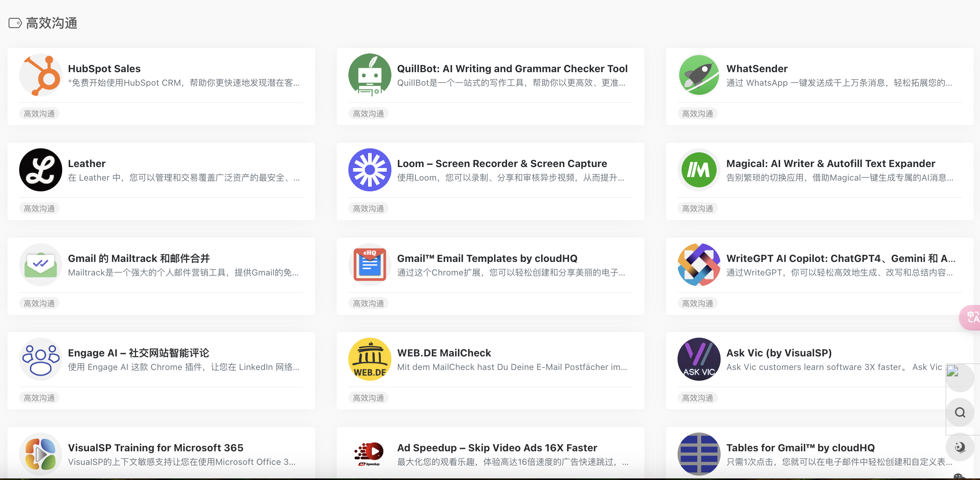
Task: Click the Loom purple starburst icon
Action: coord(370,170)
